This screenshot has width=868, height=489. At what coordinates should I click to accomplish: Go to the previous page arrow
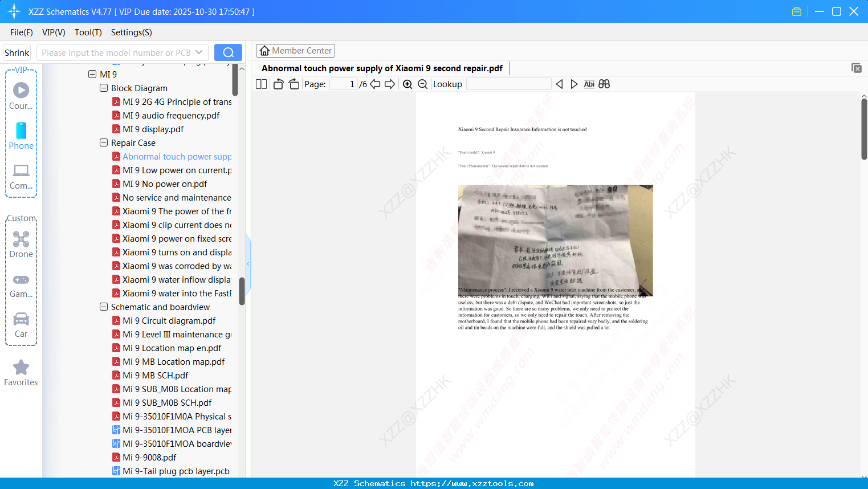pyautogui.click(x=375, y=84)
